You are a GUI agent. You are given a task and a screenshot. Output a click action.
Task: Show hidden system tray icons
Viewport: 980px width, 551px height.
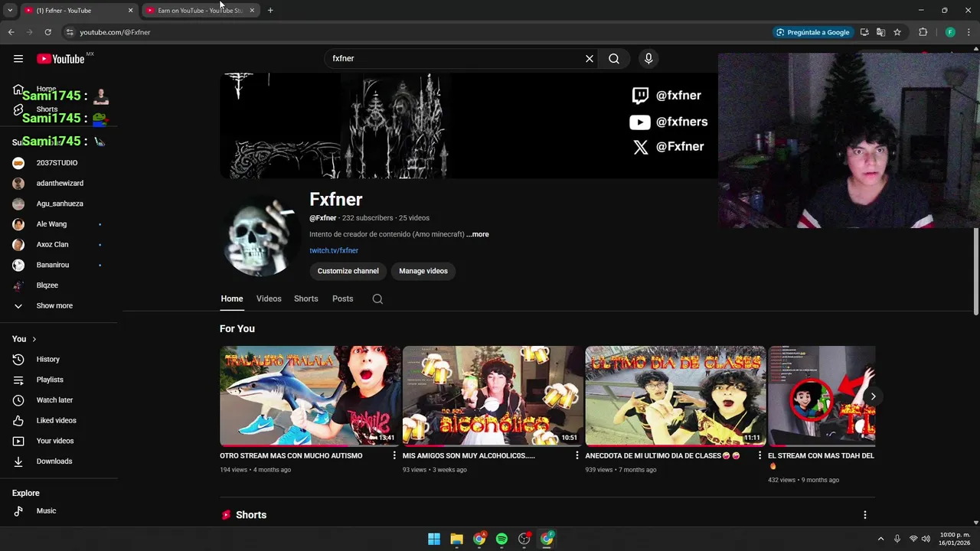[880, 539]
